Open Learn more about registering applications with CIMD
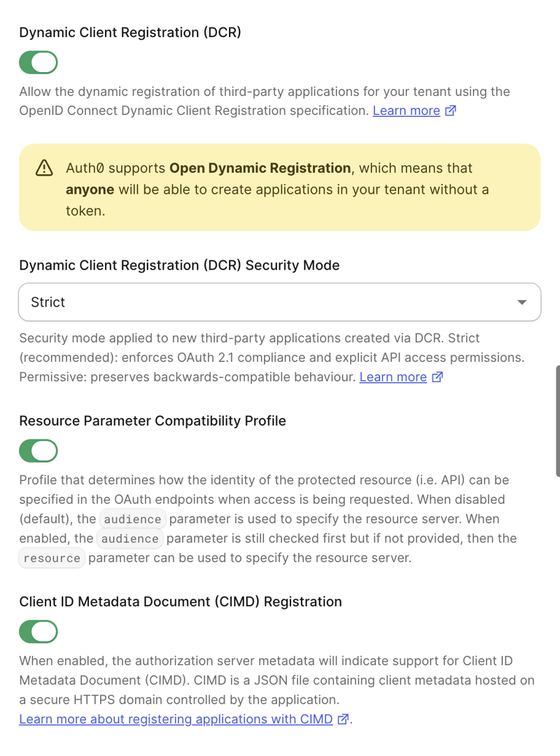 (x=176, y=720)
